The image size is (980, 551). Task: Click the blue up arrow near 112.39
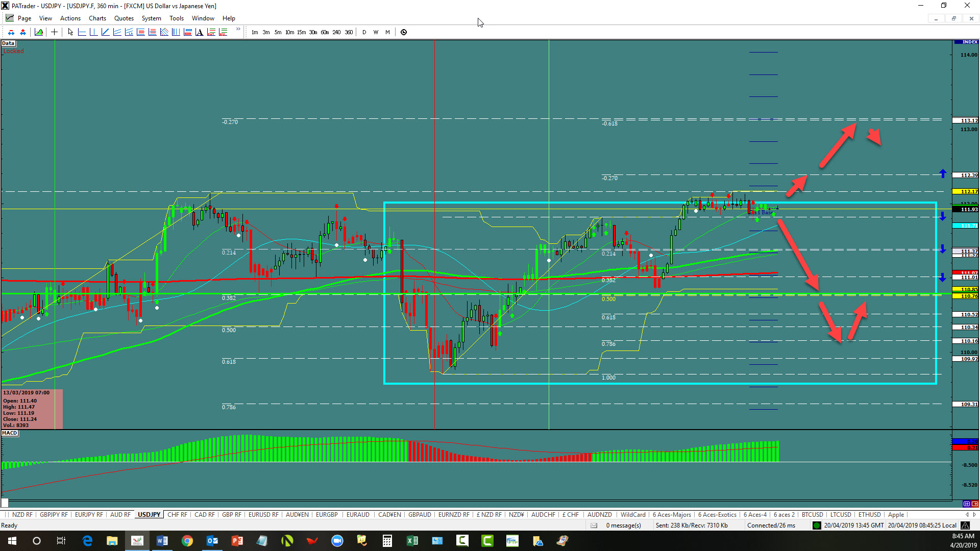pos(943,173)
